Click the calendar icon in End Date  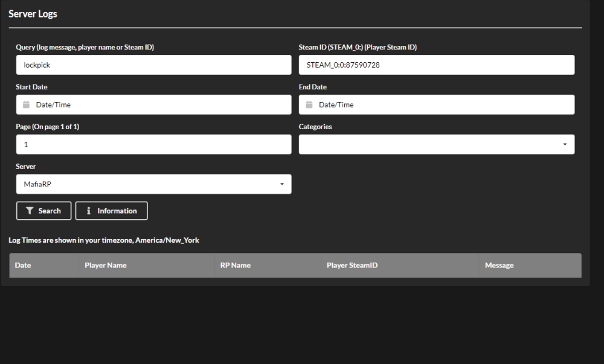point(309,104)
